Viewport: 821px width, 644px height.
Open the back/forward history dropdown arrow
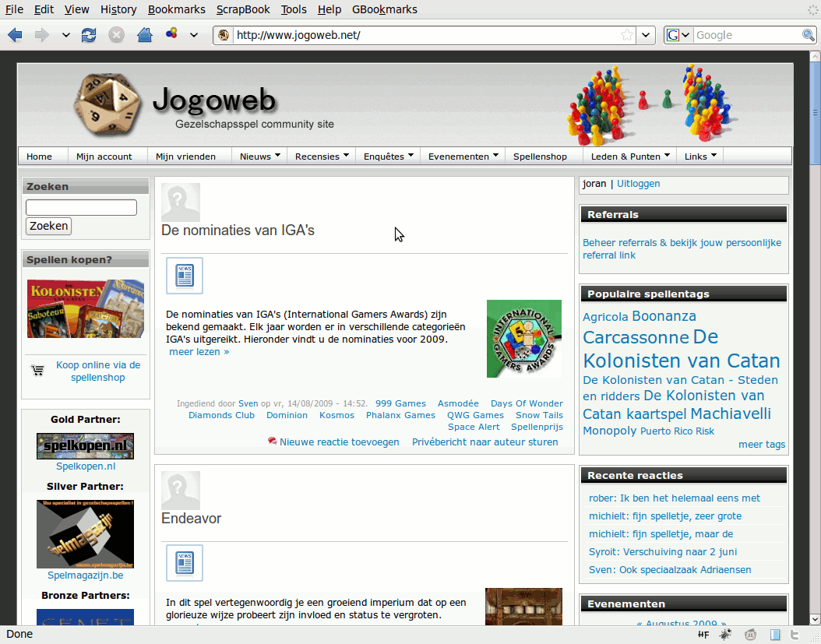click(66, 35)
